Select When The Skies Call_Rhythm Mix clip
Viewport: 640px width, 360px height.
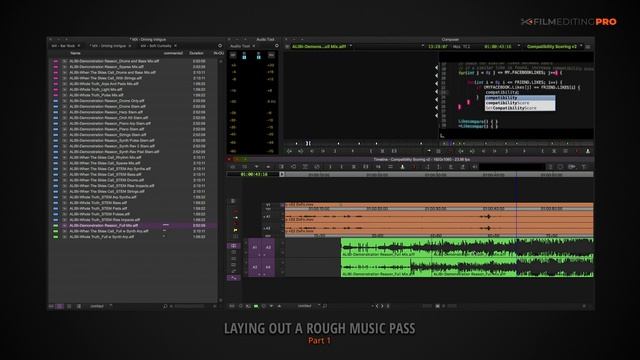coord(105,157)
